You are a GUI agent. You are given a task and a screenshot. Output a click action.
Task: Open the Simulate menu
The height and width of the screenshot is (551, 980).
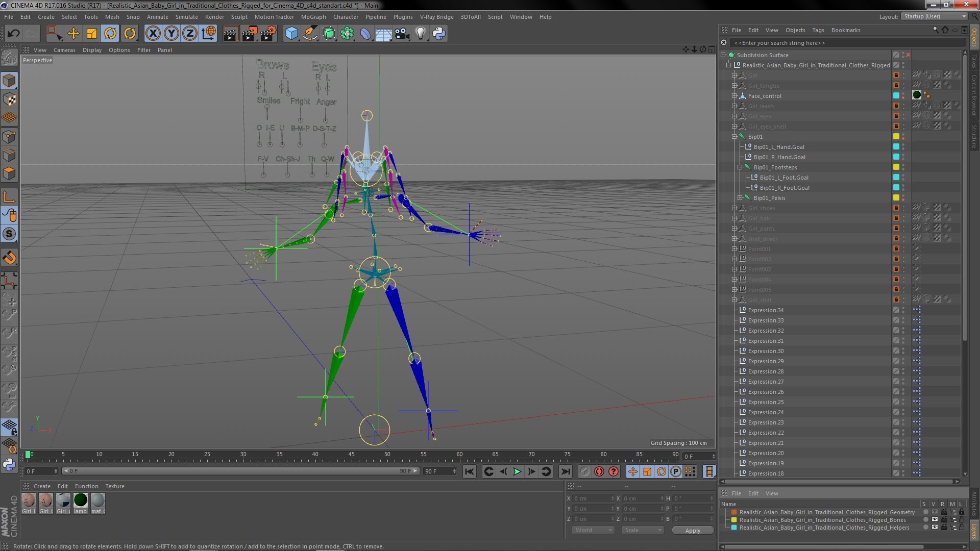[186, 17]
